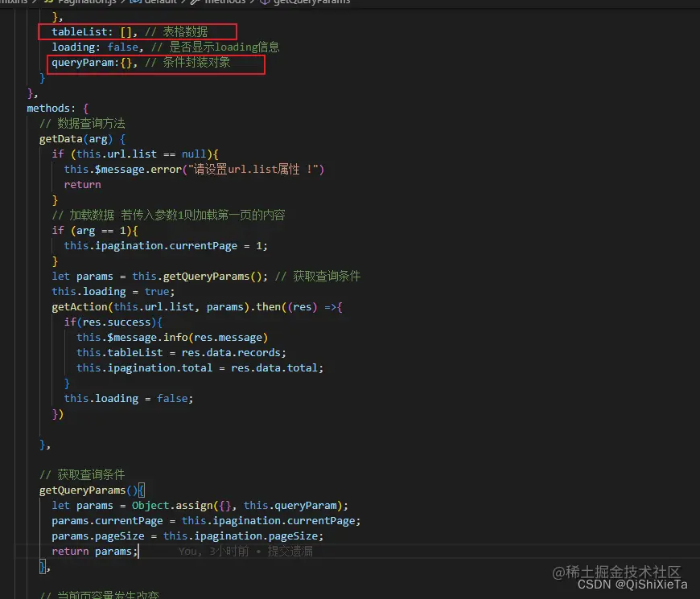Screen dimensions: 700x599
Task: Click the '// 加载数据' comment line
Action: [168, 215]
